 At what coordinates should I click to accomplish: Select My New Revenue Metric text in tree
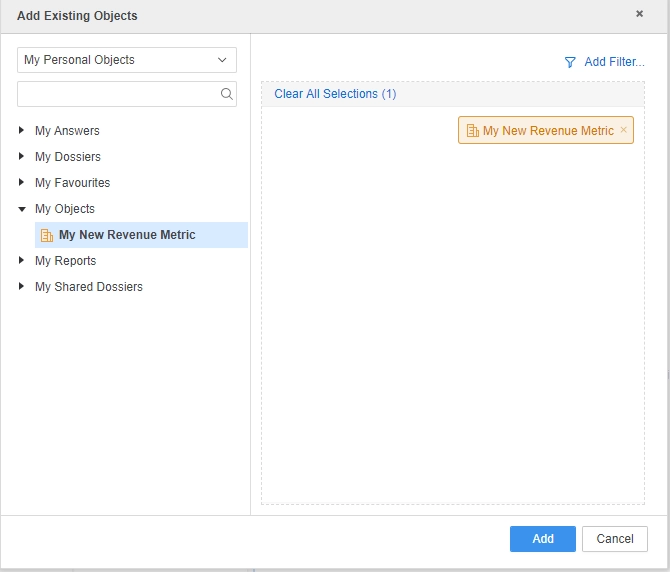127,235
